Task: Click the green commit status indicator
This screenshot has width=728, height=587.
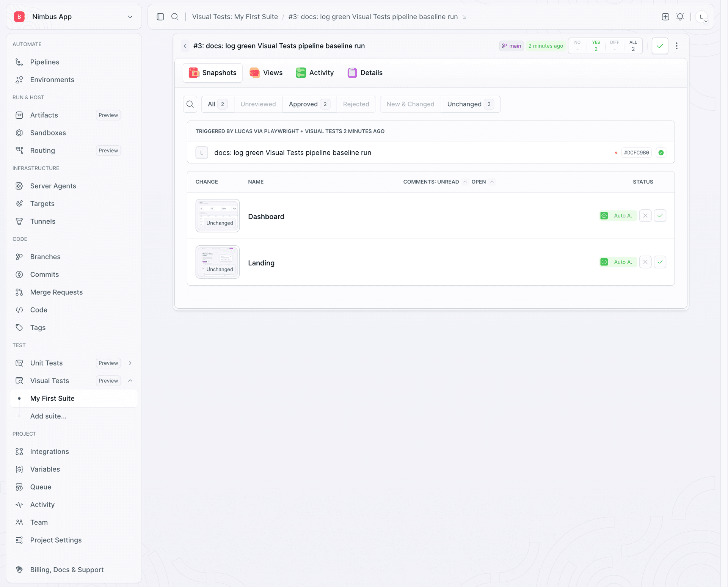Action: pyautogui.click(x=661, y=153)
